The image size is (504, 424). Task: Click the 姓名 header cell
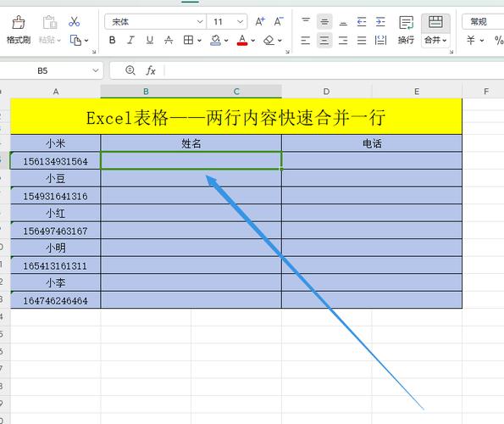(191, 143)
